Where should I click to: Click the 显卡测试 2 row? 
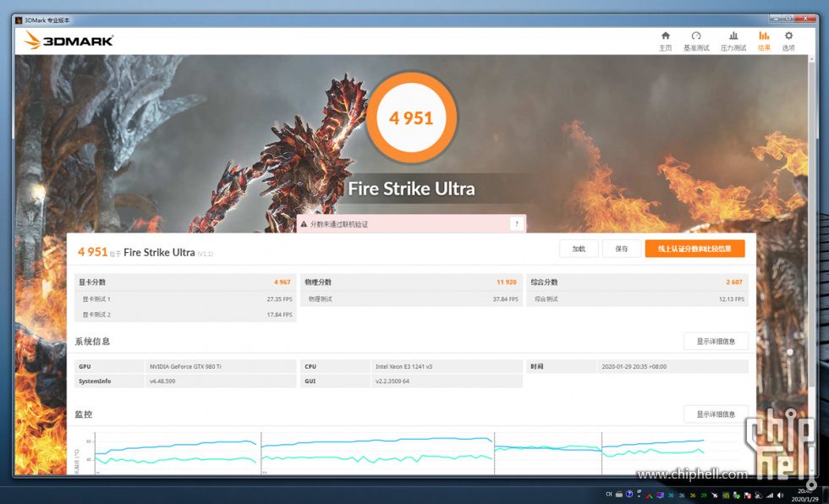coord(185,315)
